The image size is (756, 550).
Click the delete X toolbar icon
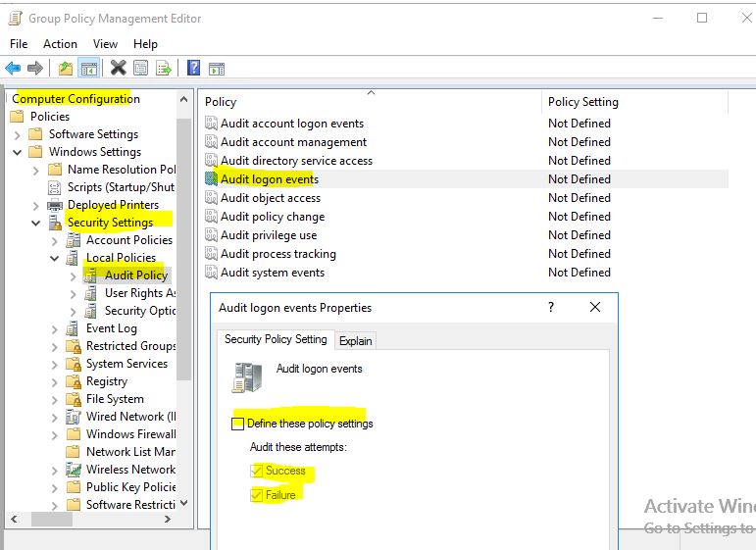pyautogui.click(x=118, y=68)
